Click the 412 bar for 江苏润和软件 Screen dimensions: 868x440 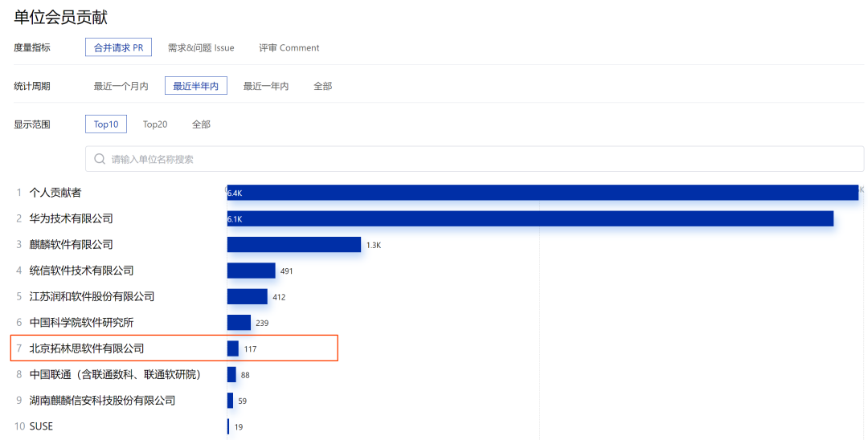coord(248,296)
